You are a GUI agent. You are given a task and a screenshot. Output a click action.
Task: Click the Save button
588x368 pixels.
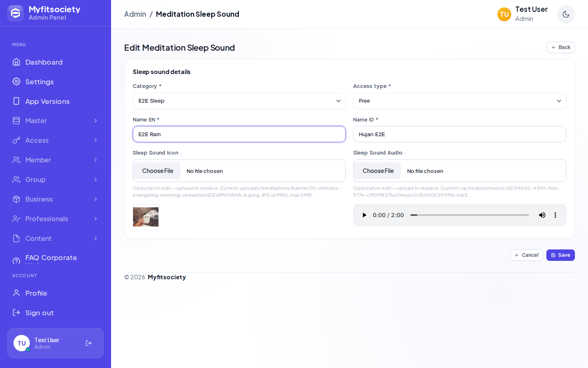coord(560,255)
